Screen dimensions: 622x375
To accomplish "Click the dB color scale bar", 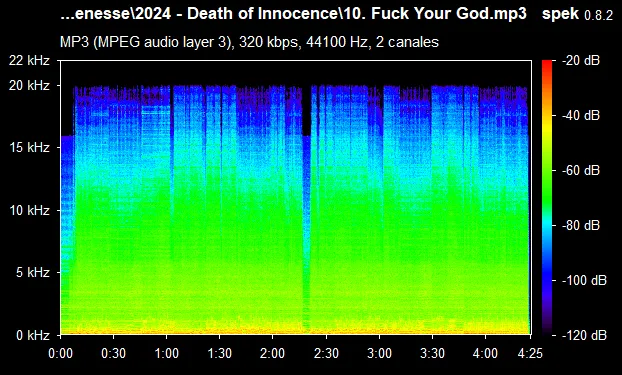I will (547, 198).
